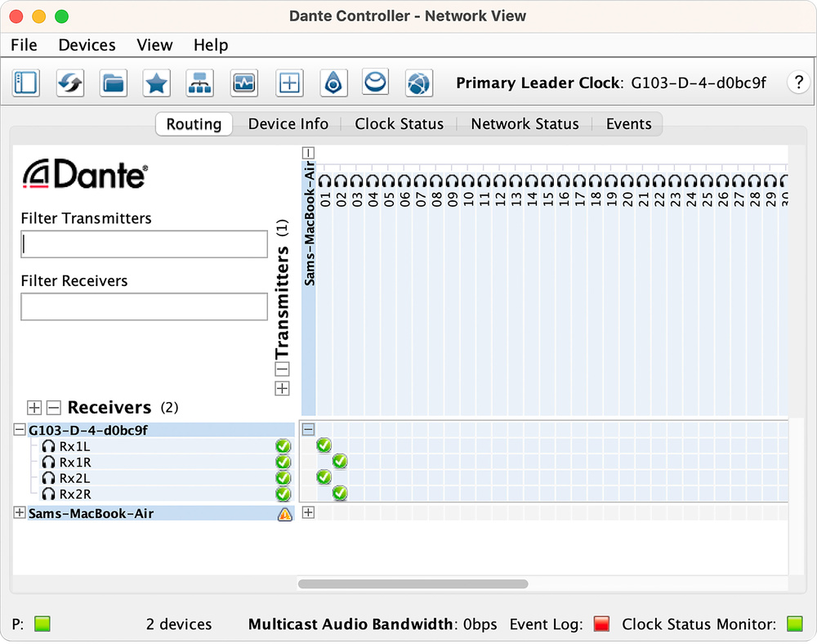Open the Event Log monitor icon
817x644 pixels.
(244, 83)
